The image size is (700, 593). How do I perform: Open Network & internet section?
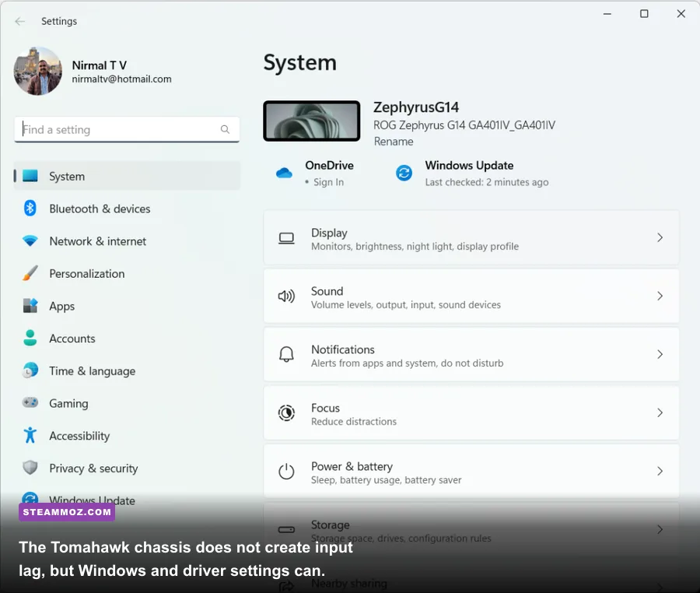pyautogui.click(x=128, y=241)
